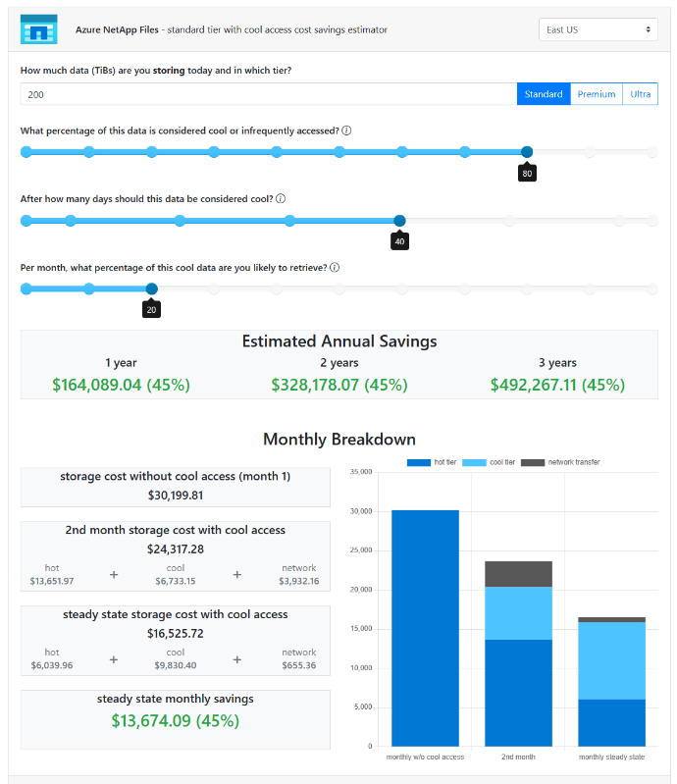Click the retrieval percentage slider handle at 20
This screenshot has height=784, width=677.
151,289
